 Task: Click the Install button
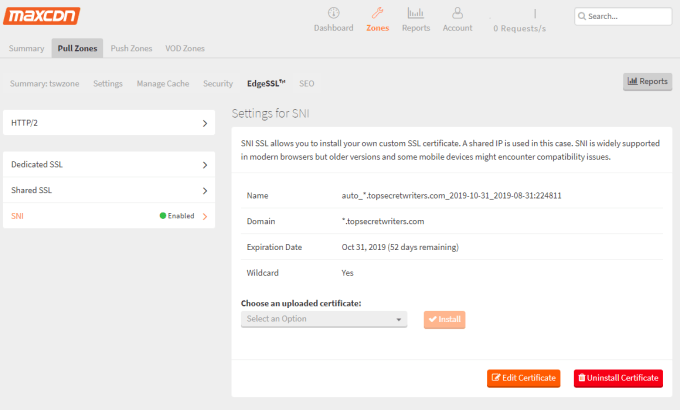444,320
